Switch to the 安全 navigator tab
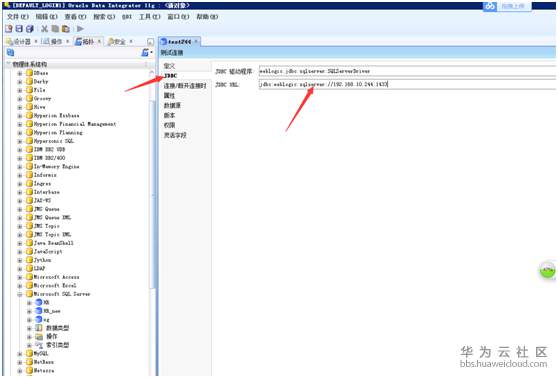The width and height of the screenshot is (558, 378). 119,42
